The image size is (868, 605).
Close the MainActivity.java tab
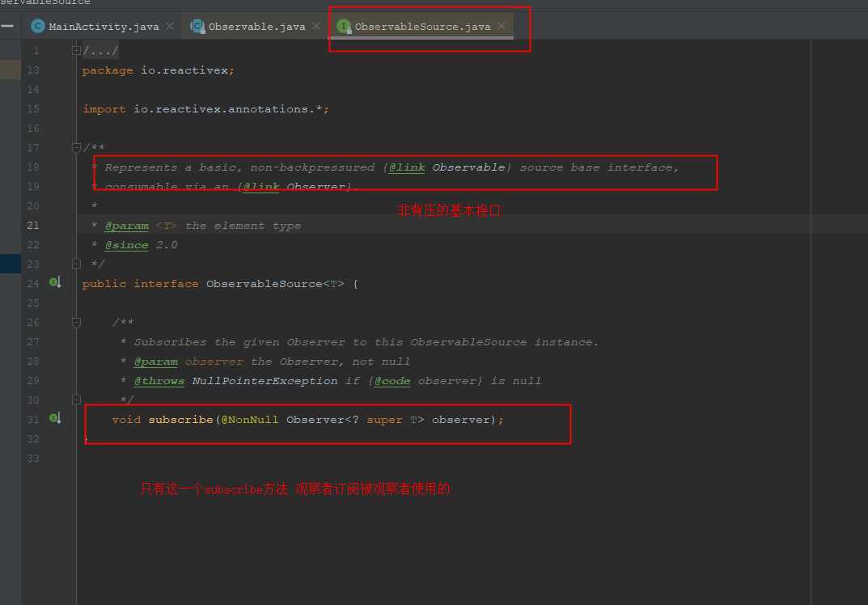(170, 26)
